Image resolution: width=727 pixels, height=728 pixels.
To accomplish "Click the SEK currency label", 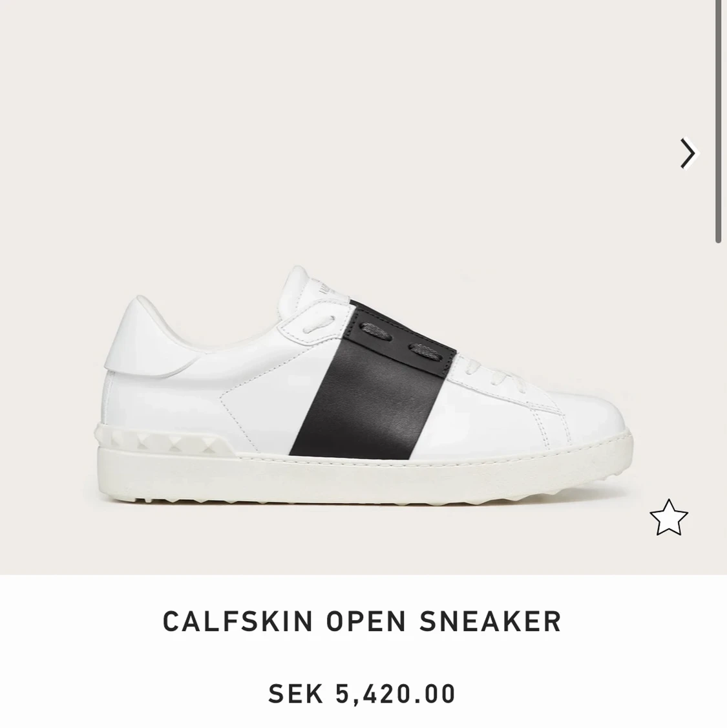I will pyautogui.click(x=295, y=694).
